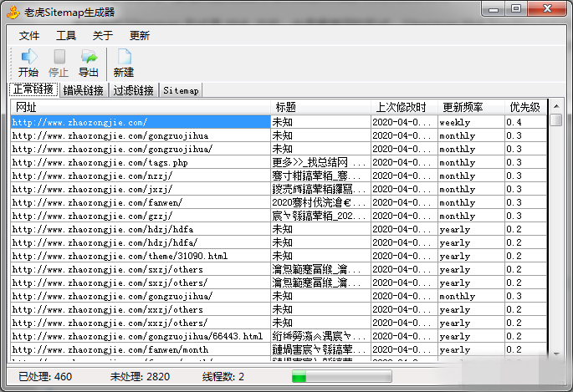This screenshot has width=573, height=392.
Task: Click the 停止 stop icon
Action: [59, 57]
